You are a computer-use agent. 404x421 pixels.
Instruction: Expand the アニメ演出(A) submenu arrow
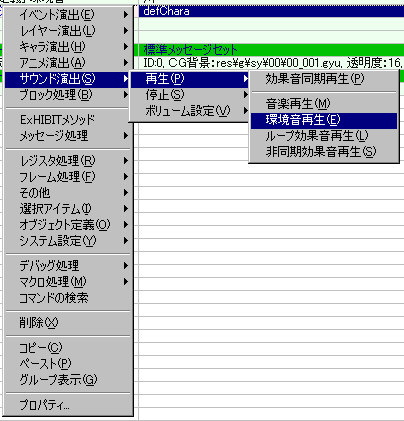coord(126,62)
